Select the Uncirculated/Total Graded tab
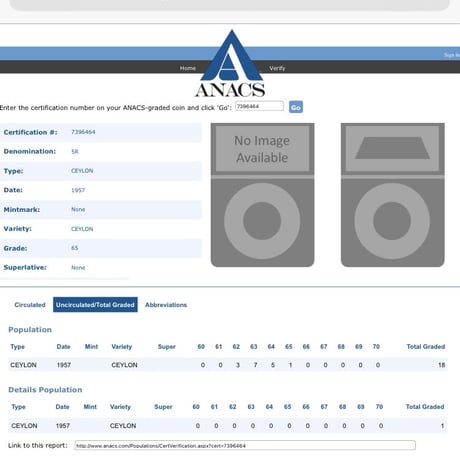Screen dimensions: 460x460 click(95, 305)
